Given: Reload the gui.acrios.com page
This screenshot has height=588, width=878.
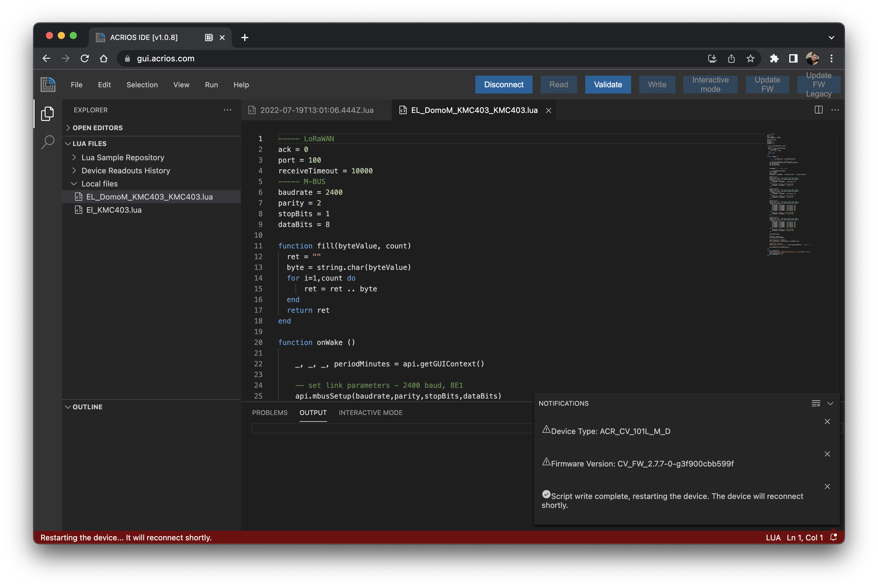Looking at the screenshot, I should (85, 58).
